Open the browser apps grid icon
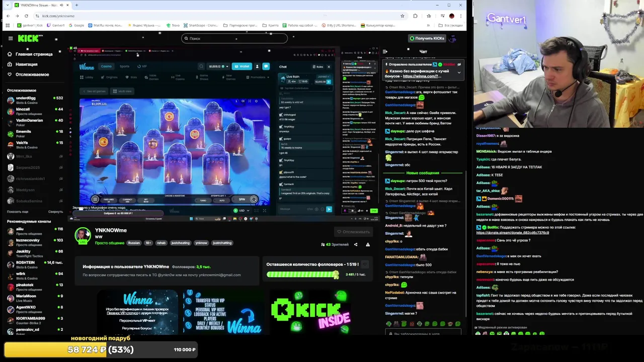644x362 pixels. [8, 25]
